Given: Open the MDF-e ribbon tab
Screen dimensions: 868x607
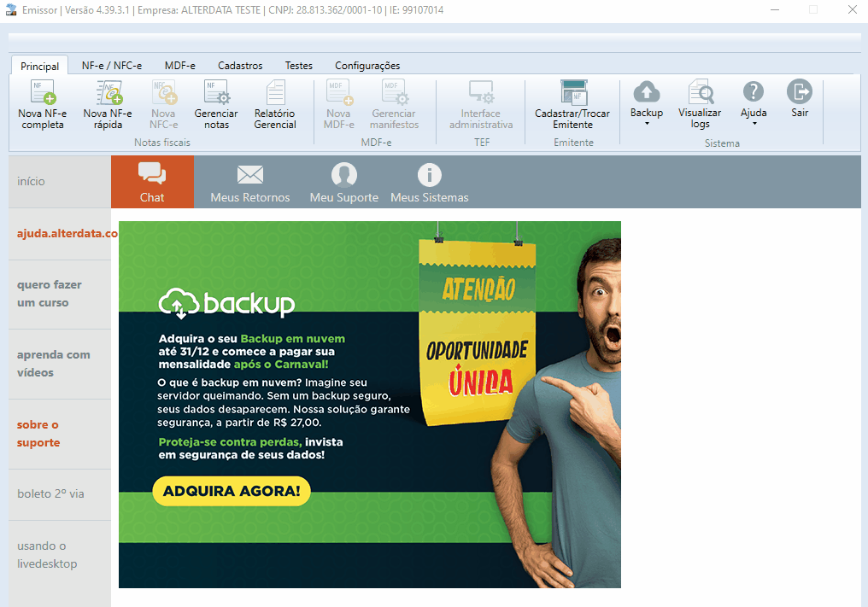Looking at the screenshot, I should tap(180, 65).
